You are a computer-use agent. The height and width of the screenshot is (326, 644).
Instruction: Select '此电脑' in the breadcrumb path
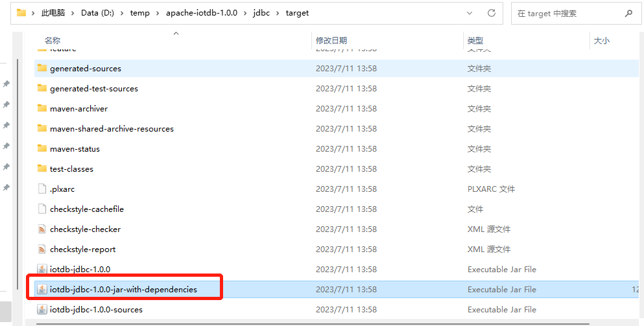[53, 13]
